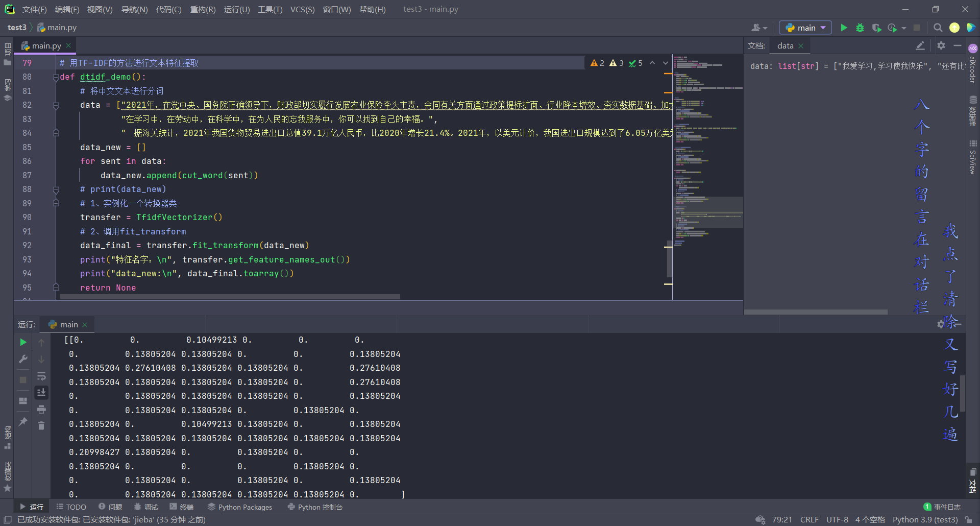Open the 事件日志 event log
Viewport: 980px width, 526px height.
pyautogui.click(x=942, y=507)
